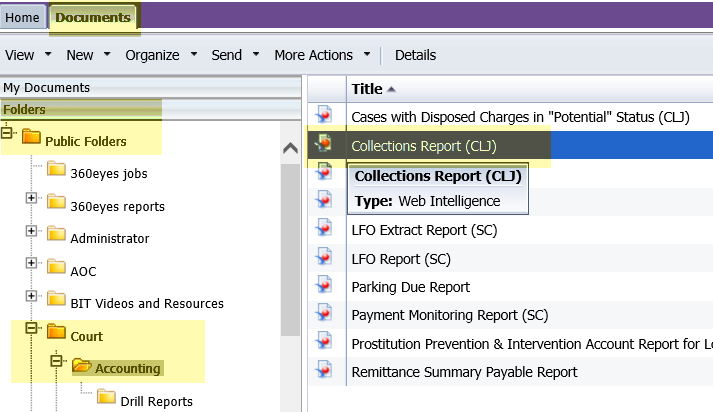
Task: Collapse the Court folder node
Action: coord(31,328)
